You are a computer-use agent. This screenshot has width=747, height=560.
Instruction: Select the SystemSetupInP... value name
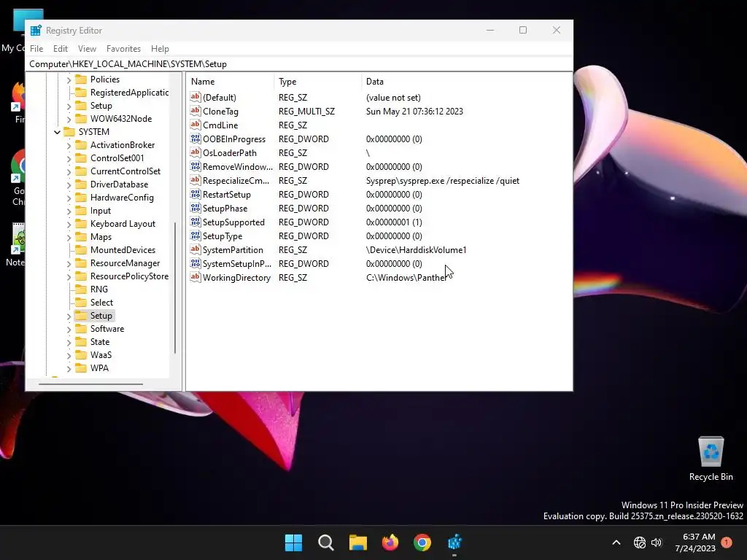tap(237, 263)
